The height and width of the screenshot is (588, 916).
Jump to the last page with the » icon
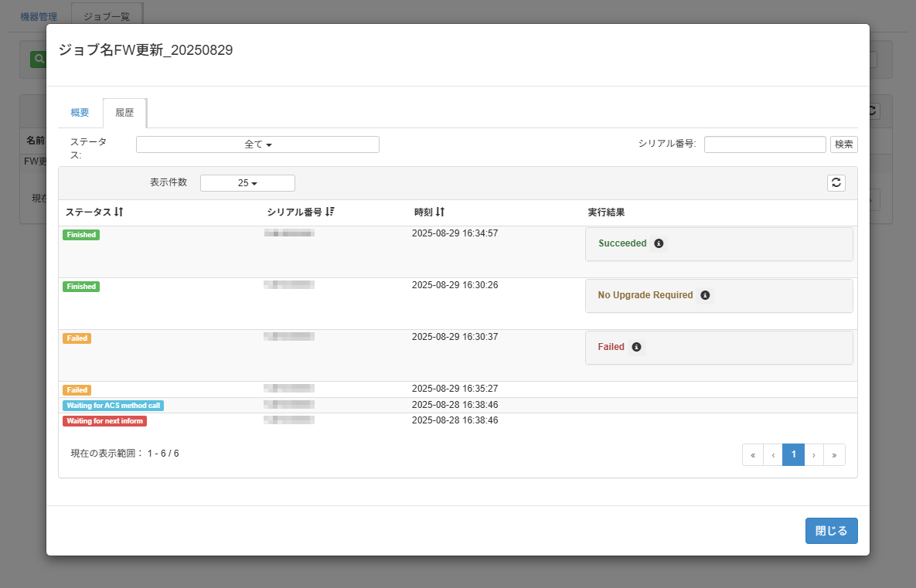tap(834, 454)
